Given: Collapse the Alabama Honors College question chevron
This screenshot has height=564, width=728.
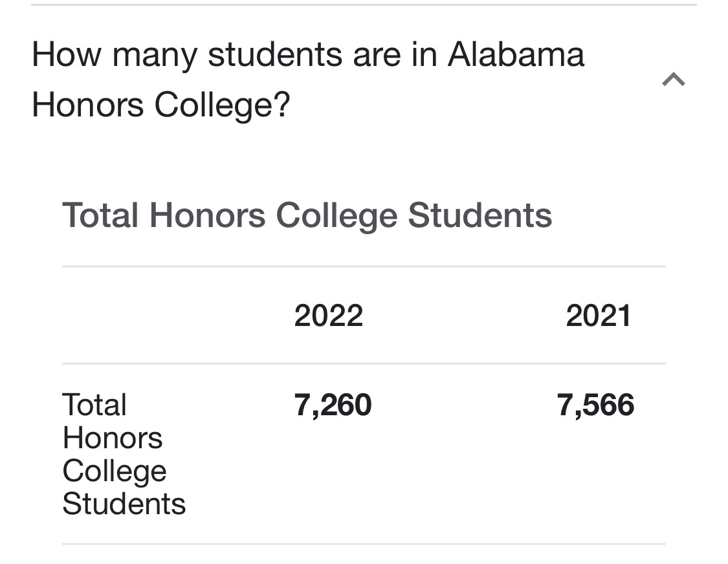Looking at the screenshot, I should click(x=673, y=80).
